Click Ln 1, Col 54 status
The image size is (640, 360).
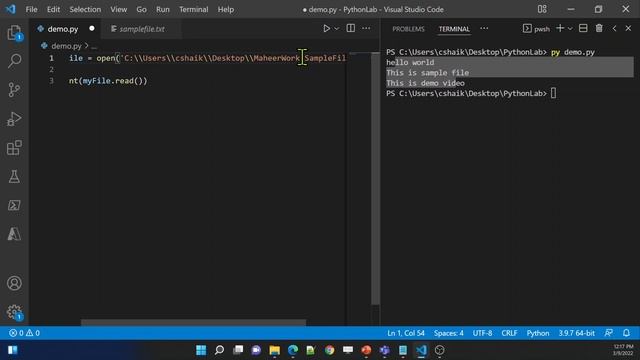coord(406,333)
